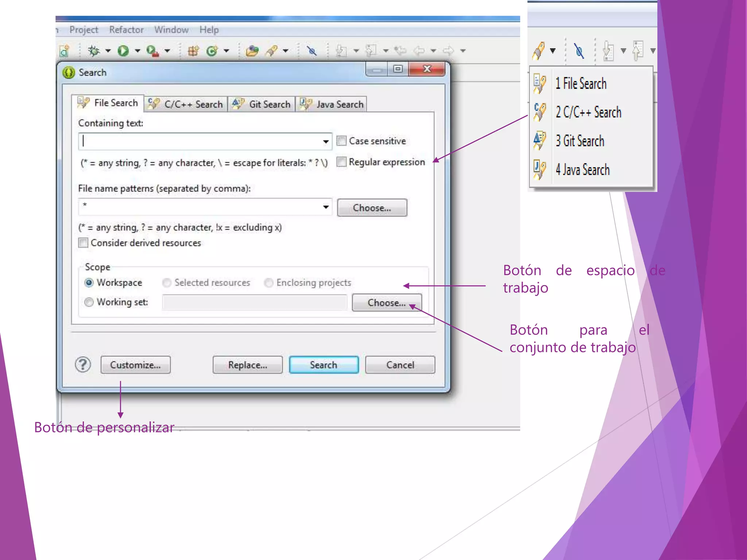Choose 4 Java Search menu entry

[x=582, y=170]
